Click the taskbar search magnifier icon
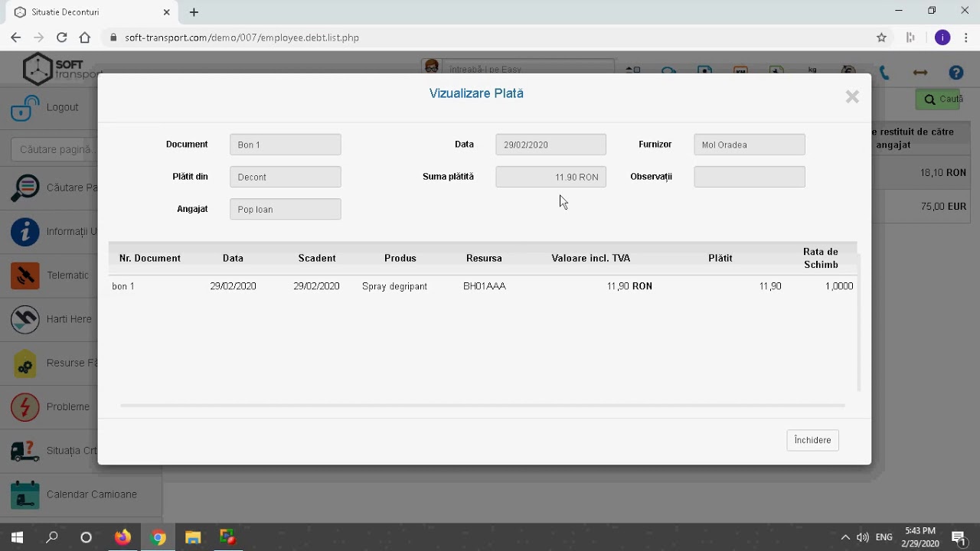This screenshot has height=551, width=980. pyautogui.click(x=52, y=537)
